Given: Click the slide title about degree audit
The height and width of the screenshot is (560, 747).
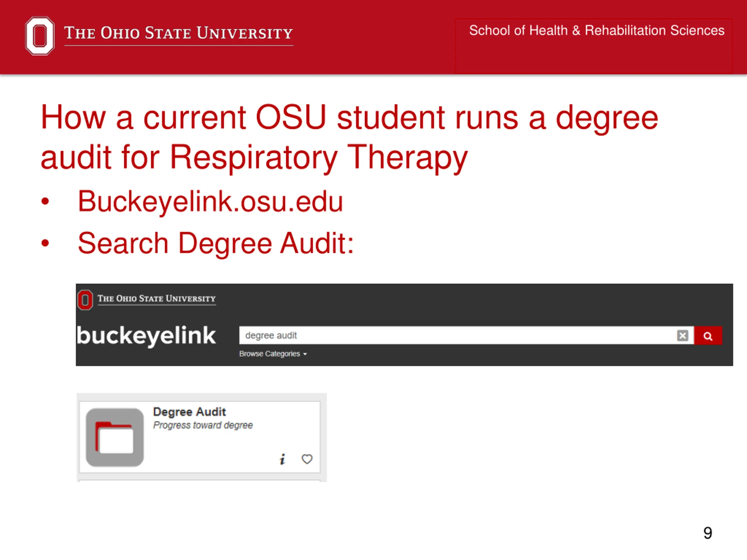Looking at the screenshot, I should (x=350, y=137).
